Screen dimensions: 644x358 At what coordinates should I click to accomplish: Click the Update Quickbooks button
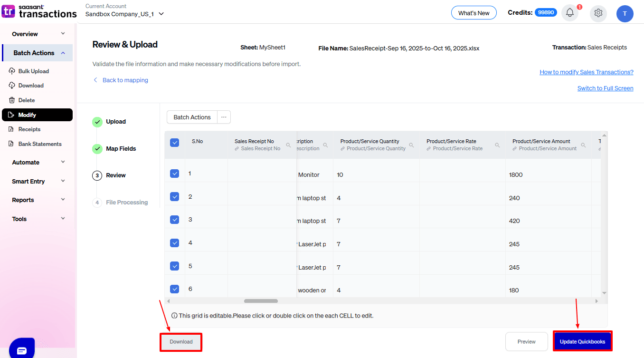tap(582, 341)
